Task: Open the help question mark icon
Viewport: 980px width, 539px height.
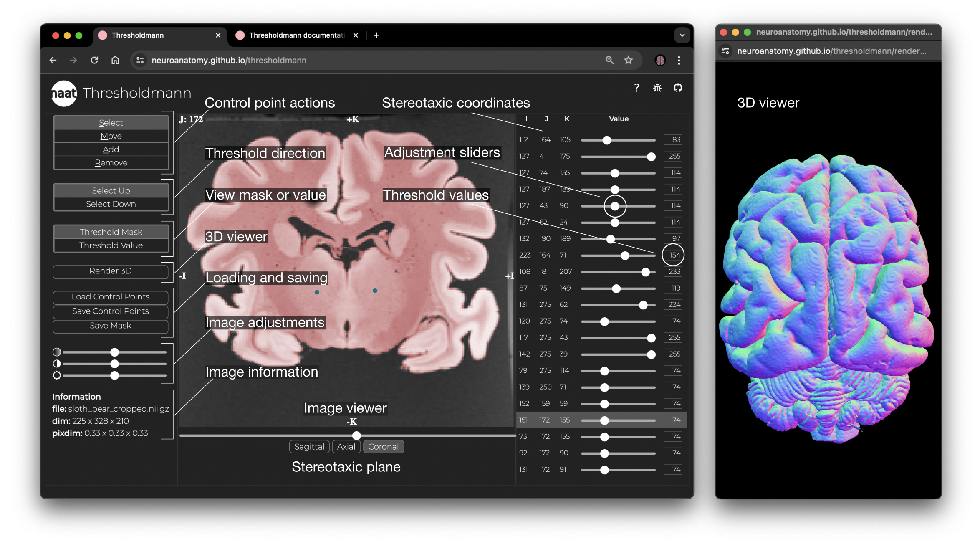Action: tap(636, 88)
